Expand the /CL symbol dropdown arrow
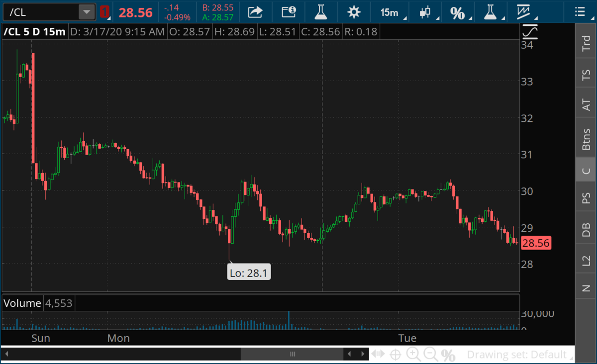 click(x=87, y=12)
